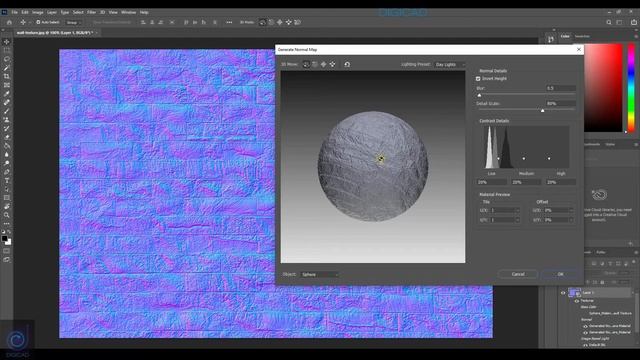Image resolution: width=640 pixels, height=360 pixels.
Task: Select the Crop tool
Action: 7,76
